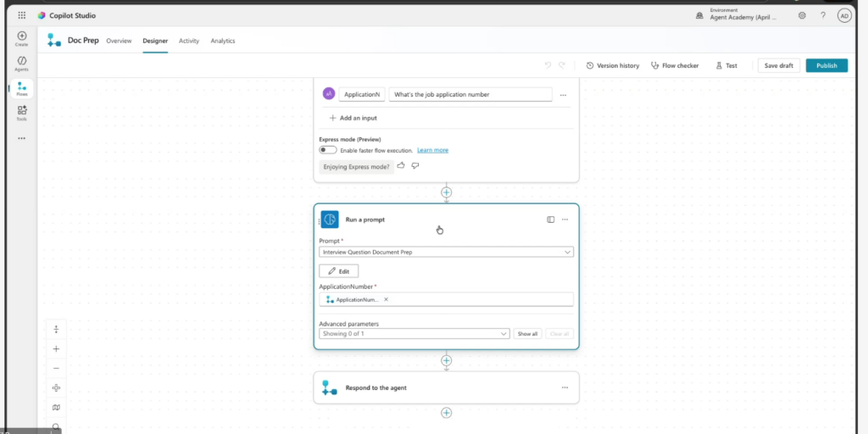
Task: Click the job application number description field
Action: (470, 95)
